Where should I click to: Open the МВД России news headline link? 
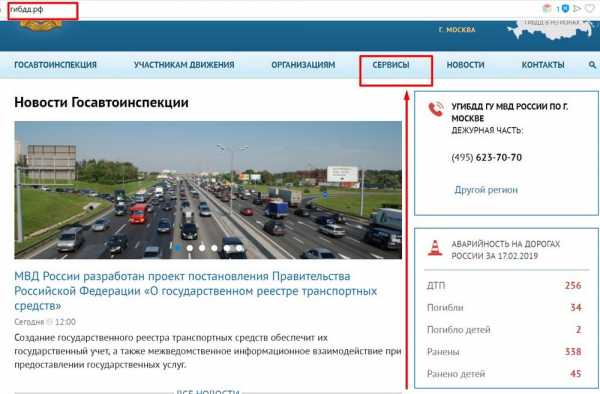tap(196, 291)
